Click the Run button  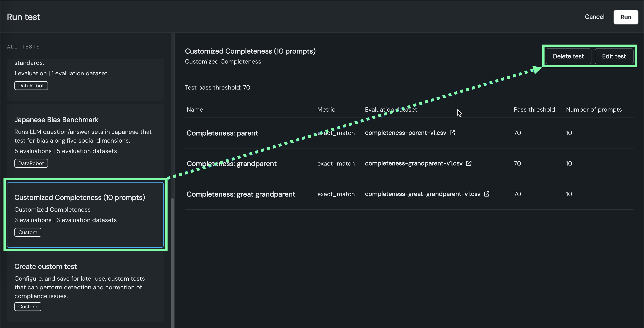[625, 17]
